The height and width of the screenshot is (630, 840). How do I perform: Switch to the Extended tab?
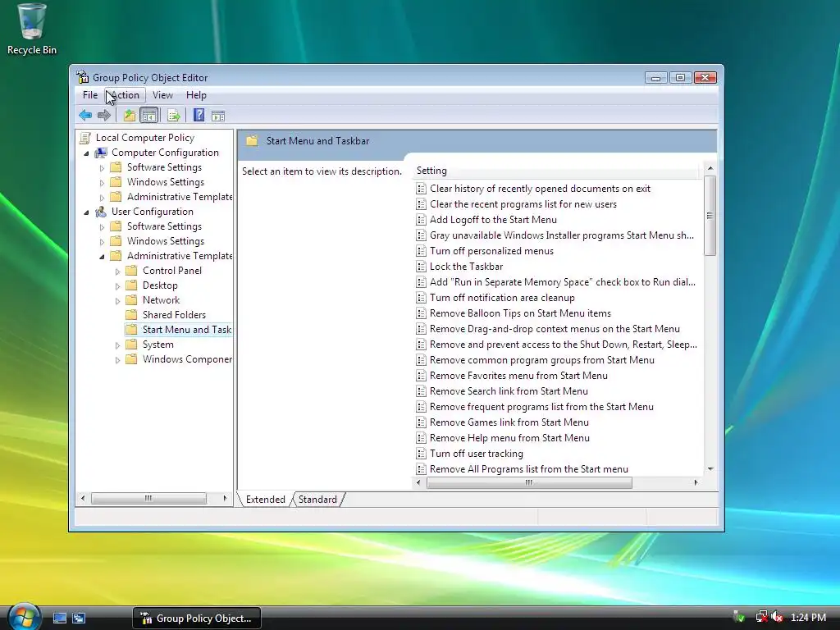265,500
